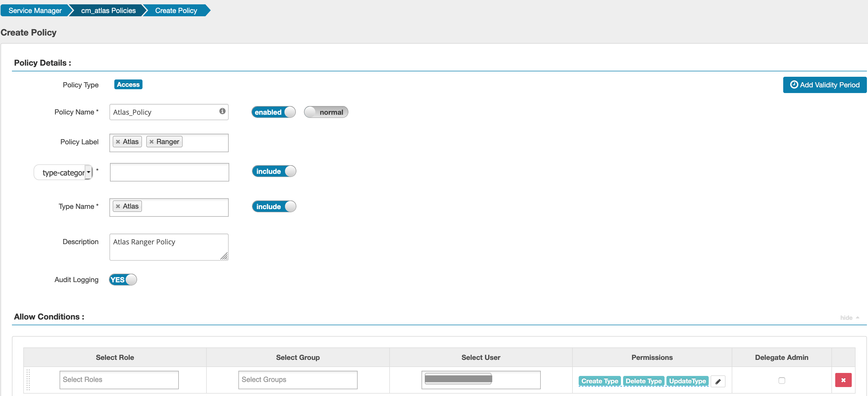
Task: Toggle the include switch for type-category
Action: point(274,171)
